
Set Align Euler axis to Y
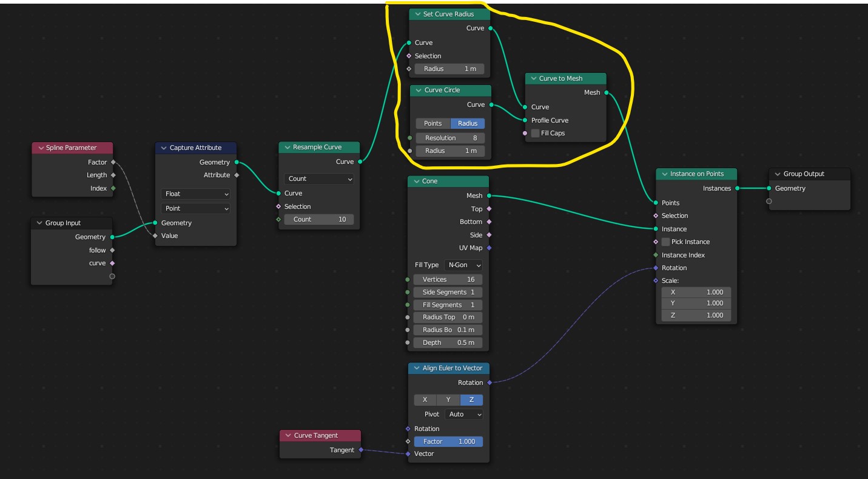tap(448, 399)
